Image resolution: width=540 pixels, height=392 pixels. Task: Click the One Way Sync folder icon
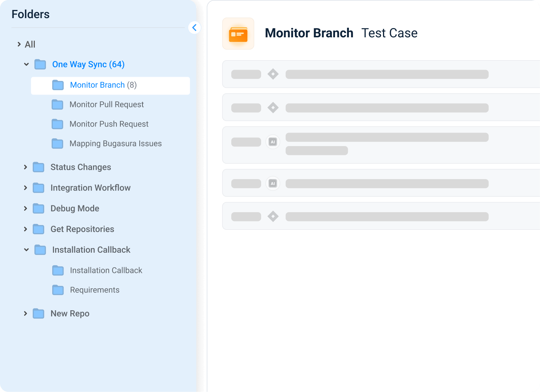pyautogui.click(x=40, y=64)
